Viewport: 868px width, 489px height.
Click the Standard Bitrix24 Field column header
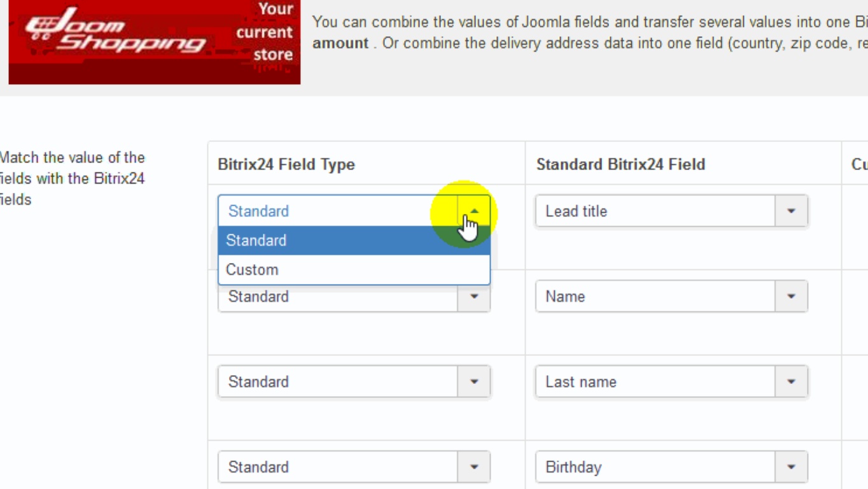620,164
